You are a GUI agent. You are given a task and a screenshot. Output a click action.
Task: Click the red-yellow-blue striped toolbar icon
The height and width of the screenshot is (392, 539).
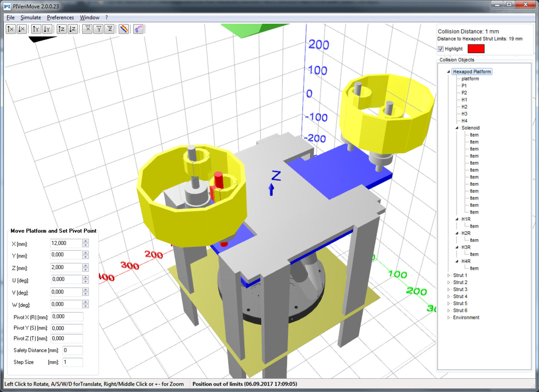[x=124, y=29]
